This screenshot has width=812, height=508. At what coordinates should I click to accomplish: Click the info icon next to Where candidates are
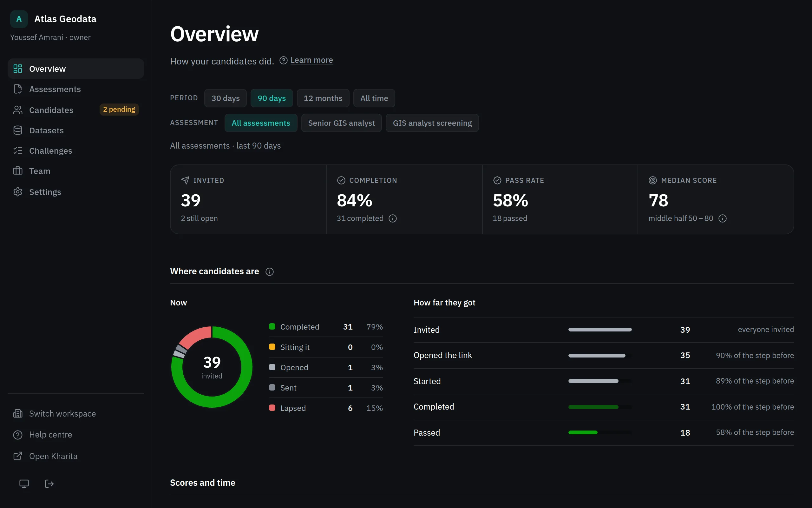click(269, 271)
